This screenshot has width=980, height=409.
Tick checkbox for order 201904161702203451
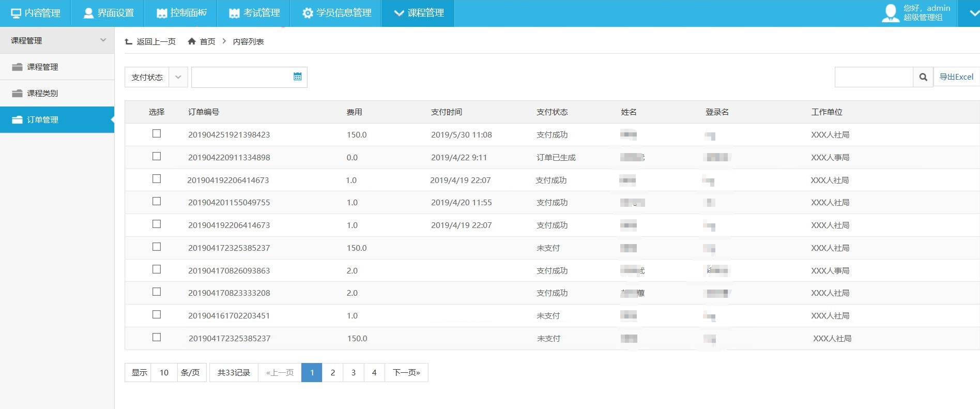click(x=157, y=315)
